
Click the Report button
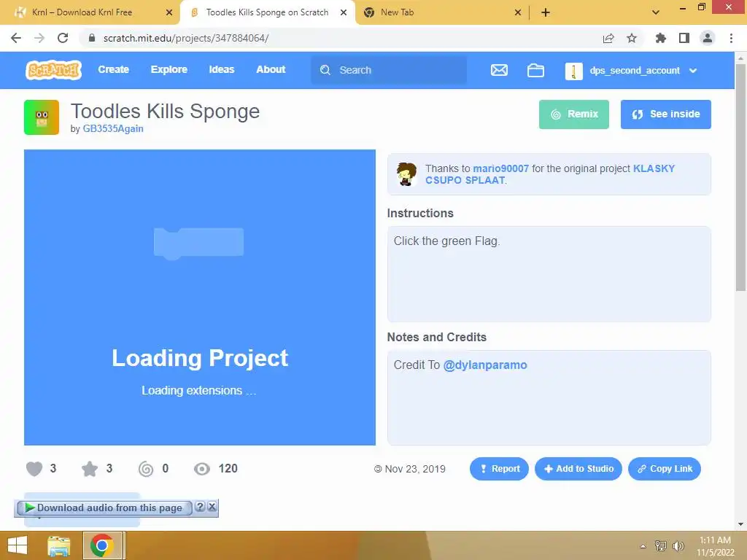(499, 469)
